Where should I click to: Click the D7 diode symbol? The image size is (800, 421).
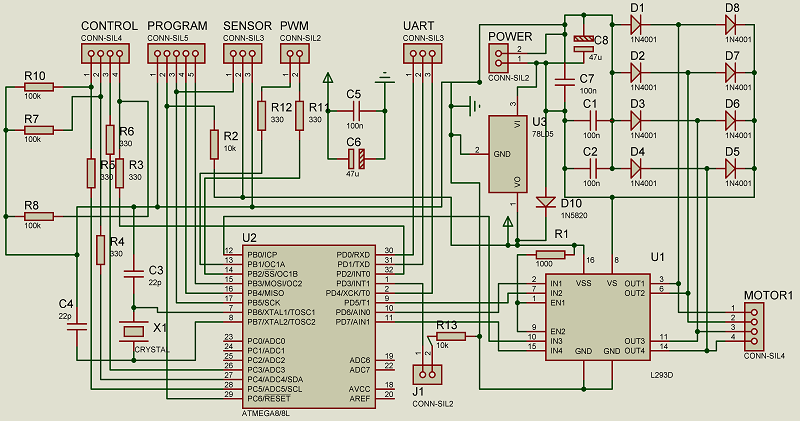pyautogui.click(x=731, y=72)
